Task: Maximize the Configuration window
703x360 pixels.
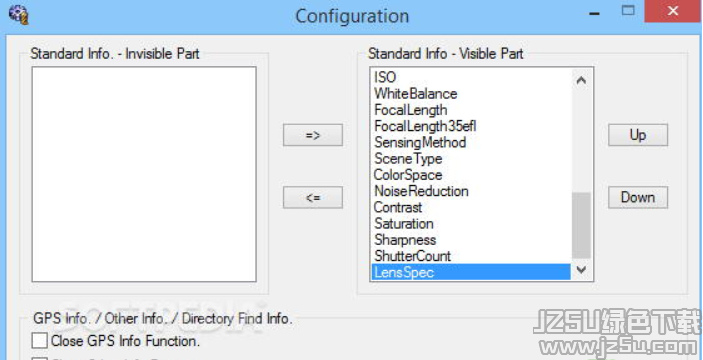Action: click(628, 12)
